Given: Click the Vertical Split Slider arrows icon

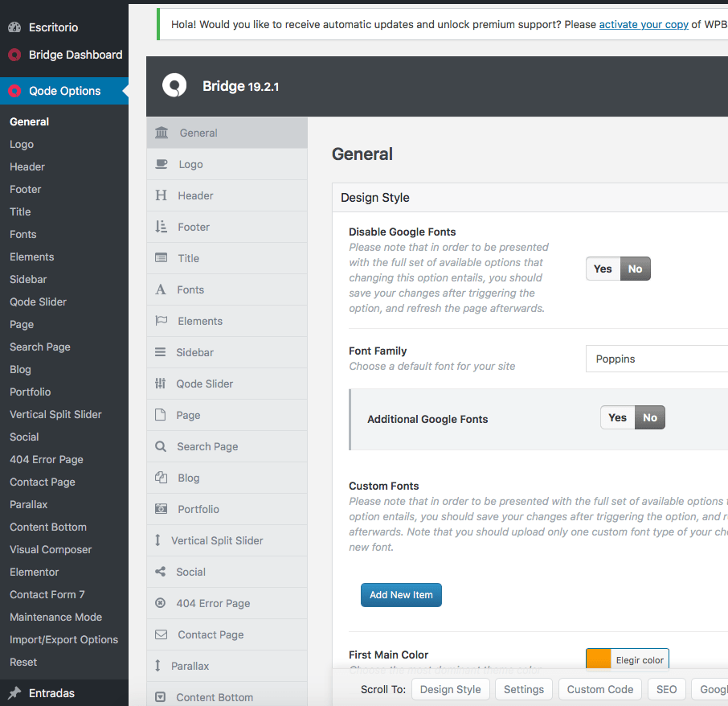Looking at the screenshot, I should point(157,540).
